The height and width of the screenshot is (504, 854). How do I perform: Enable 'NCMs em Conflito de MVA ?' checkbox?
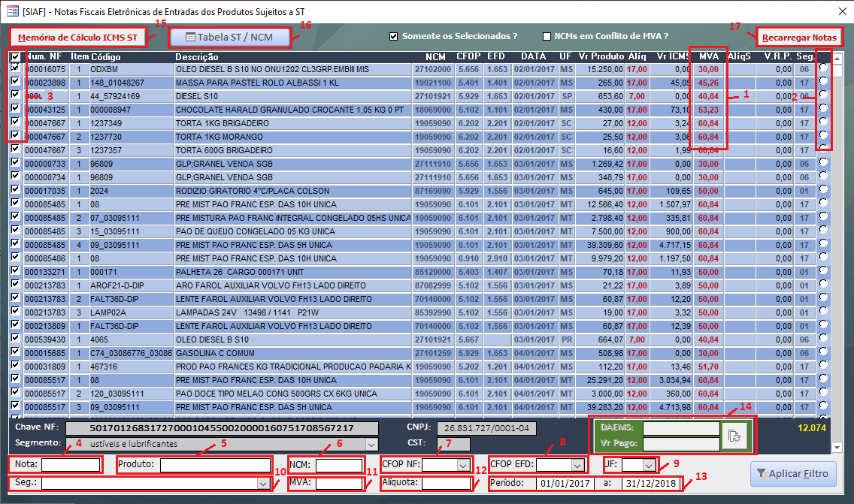pos(547,36)
